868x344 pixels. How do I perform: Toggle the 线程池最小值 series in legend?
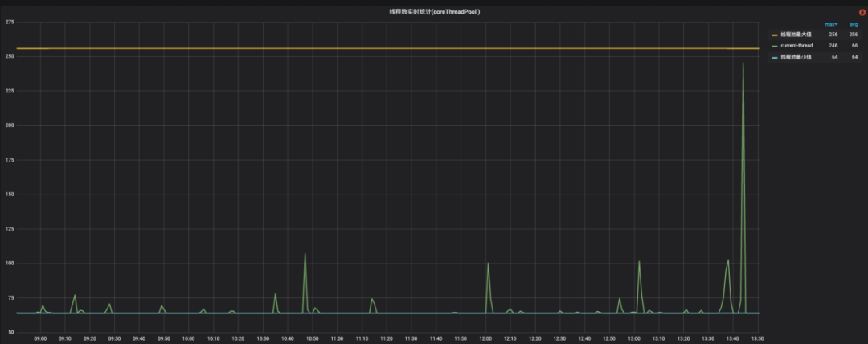click(x=796, y=57)
